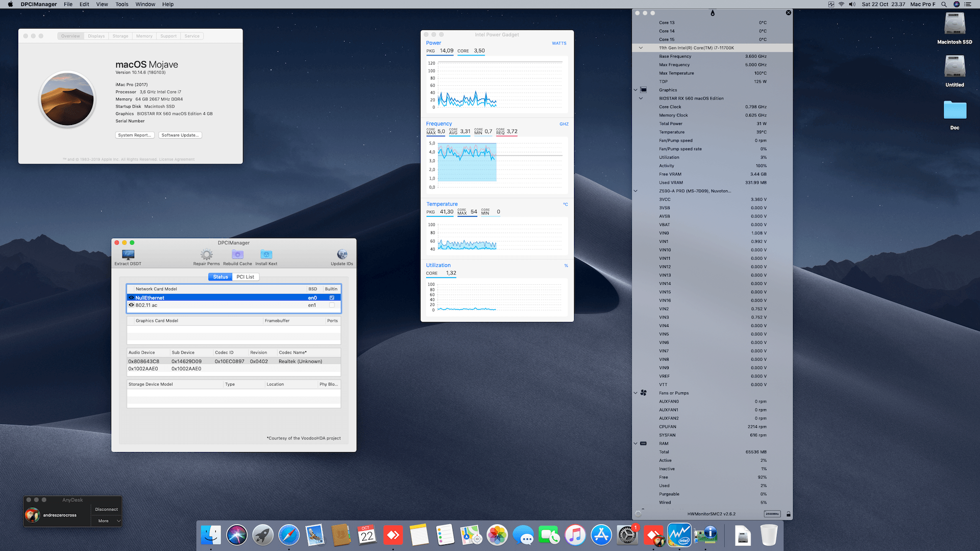The image size is (980, 551).
Task: Collapse the Graphics section in HWMonitor
Action: 635,90
